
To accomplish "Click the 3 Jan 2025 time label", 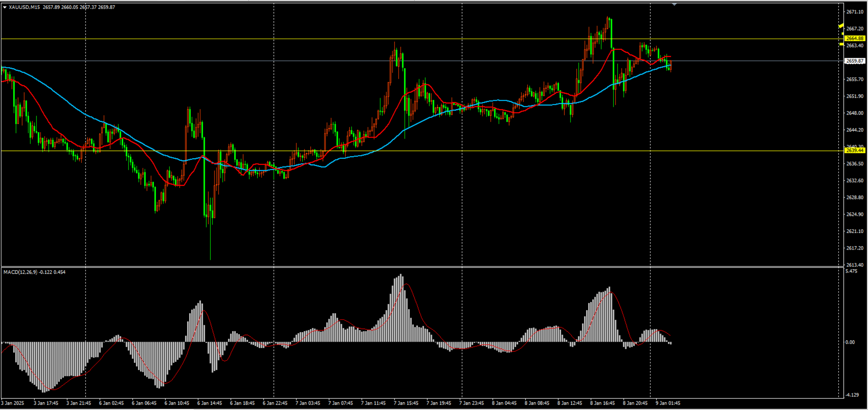I will (13, 403).
